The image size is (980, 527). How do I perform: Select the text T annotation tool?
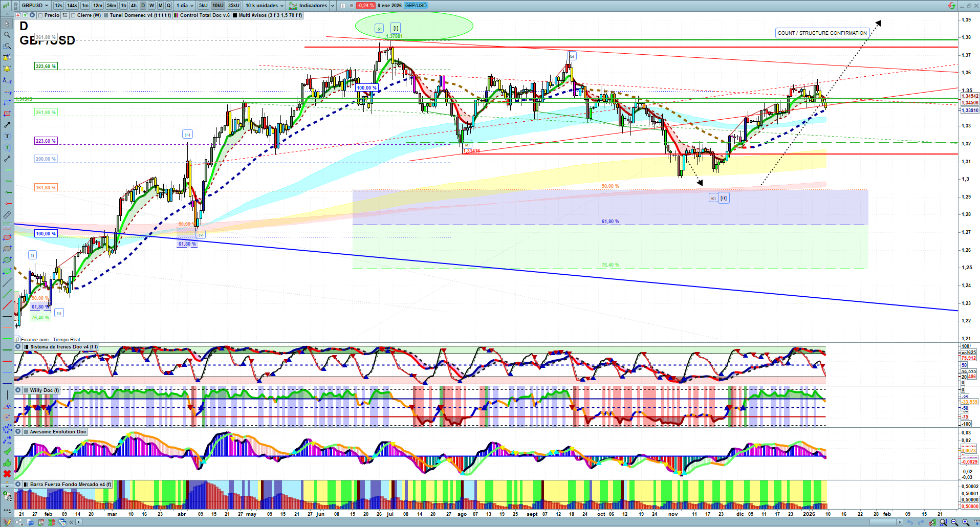click(7, 136)
